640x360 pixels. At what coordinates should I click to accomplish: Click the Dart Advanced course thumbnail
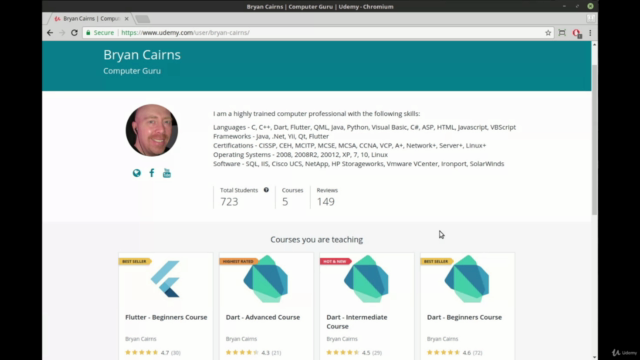(266, 279)
